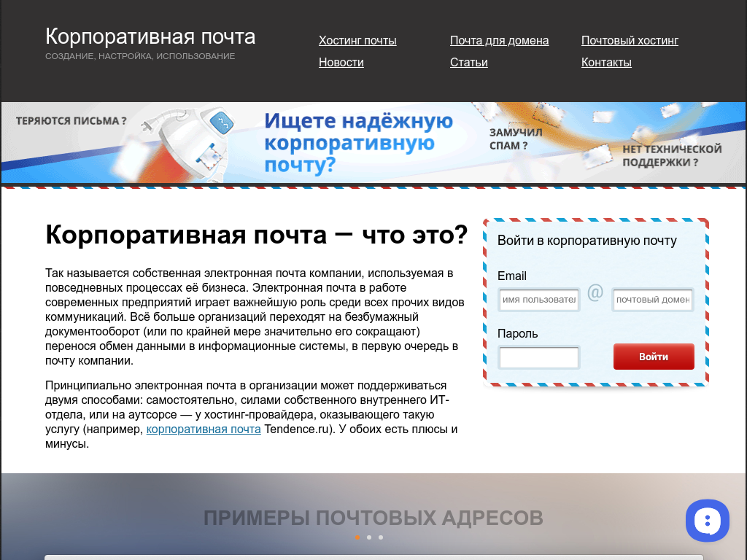Click the ПРИМЕРЫ ПОЧТОВЫХ АДРЕСОВ heading
This screenshot has height=560, width=747.
373,518
